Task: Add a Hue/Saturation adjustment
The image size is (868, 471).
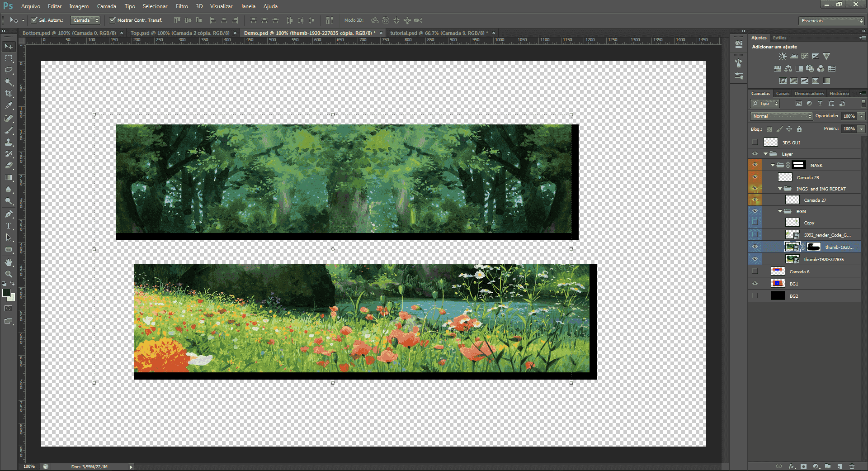Action: coord(778,69)
